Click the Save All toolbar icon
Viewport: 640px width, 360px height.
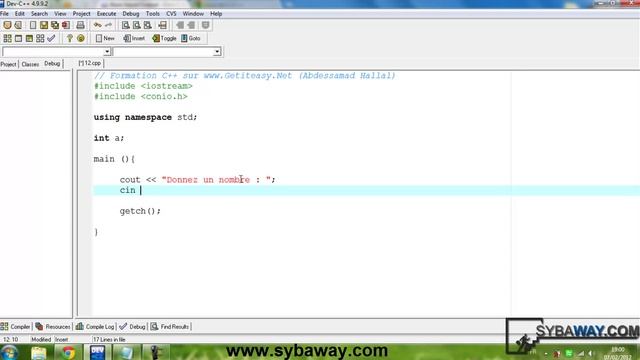click(55, 25)
